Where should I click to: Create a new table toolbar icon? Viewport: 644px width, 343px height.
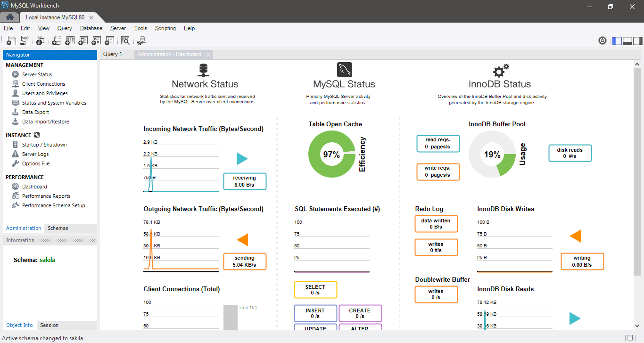pyautogui.click(x=70, y=41)
